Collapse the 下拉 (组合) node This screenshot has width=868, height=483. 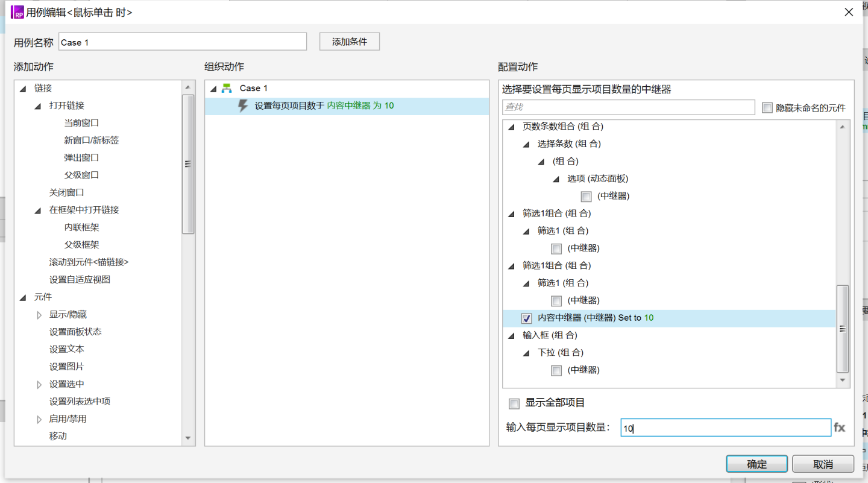(x=526, y=353)
